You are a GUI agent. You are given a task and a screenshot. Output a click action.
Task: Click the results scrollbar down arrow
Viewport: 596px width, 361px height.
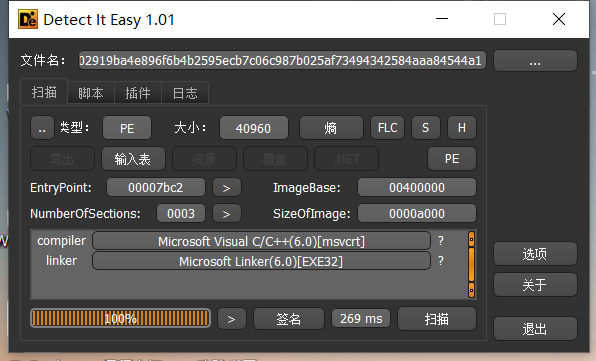coord(471,290)
